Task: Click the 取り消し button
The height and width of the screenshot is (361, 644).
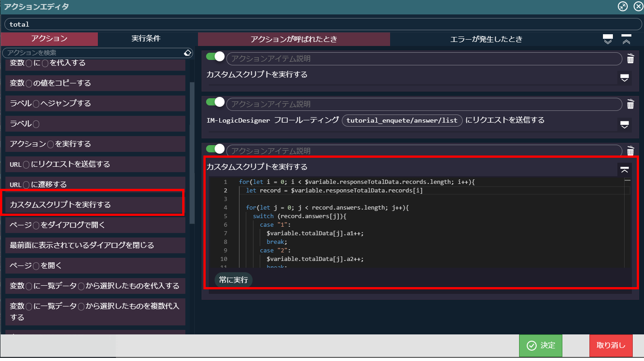Action: tap(611, 346)
